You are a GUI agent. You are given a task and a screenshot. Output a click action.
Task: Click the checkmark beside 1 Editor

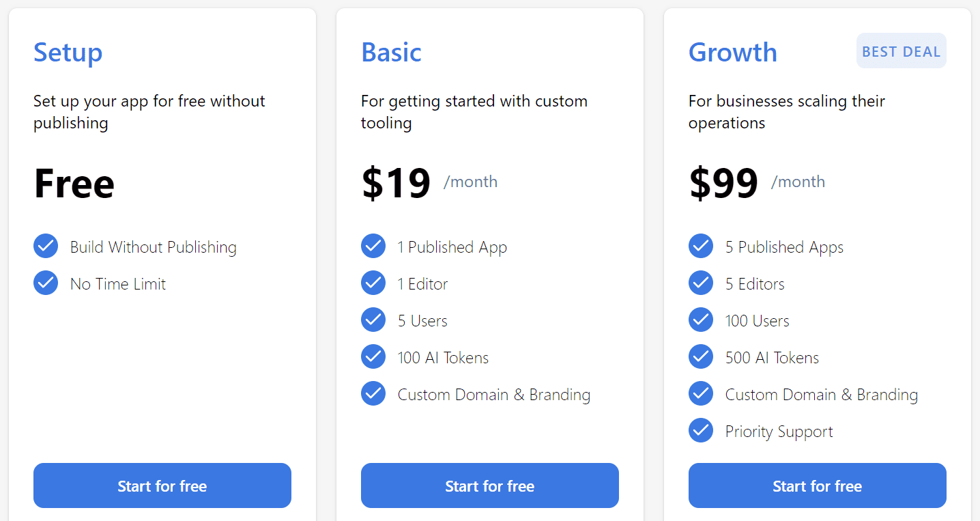(x=373, y=283)
